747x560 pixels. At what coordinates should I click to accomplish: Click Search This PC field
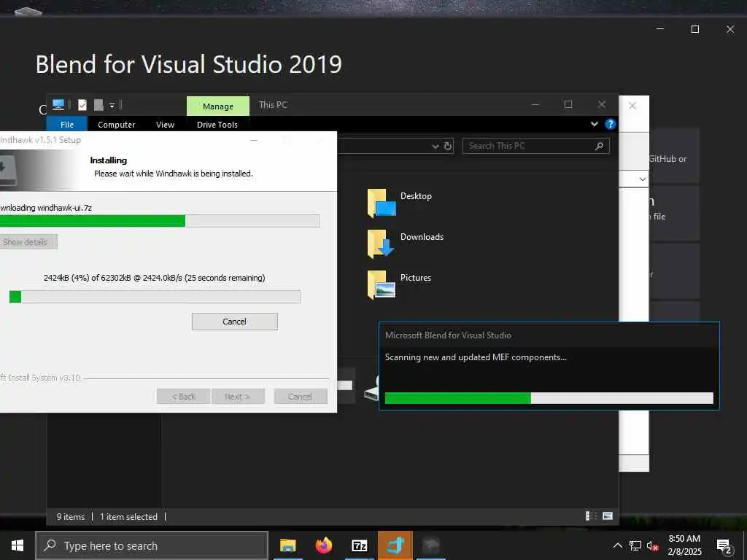[x=535, y=146]
